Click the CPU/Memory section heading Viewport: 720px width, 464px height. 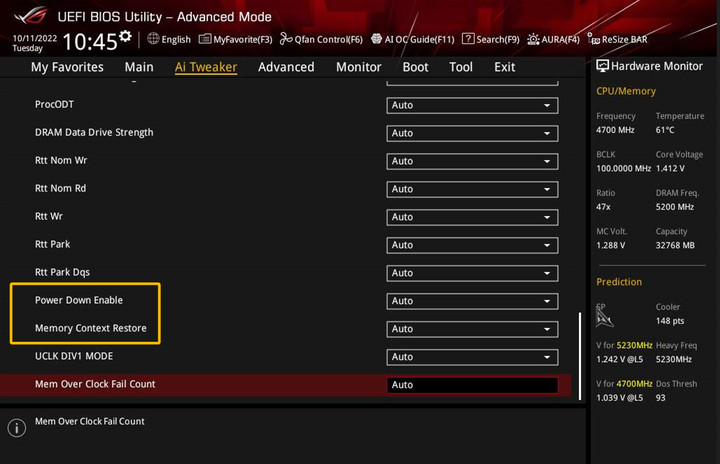(626, 91)
